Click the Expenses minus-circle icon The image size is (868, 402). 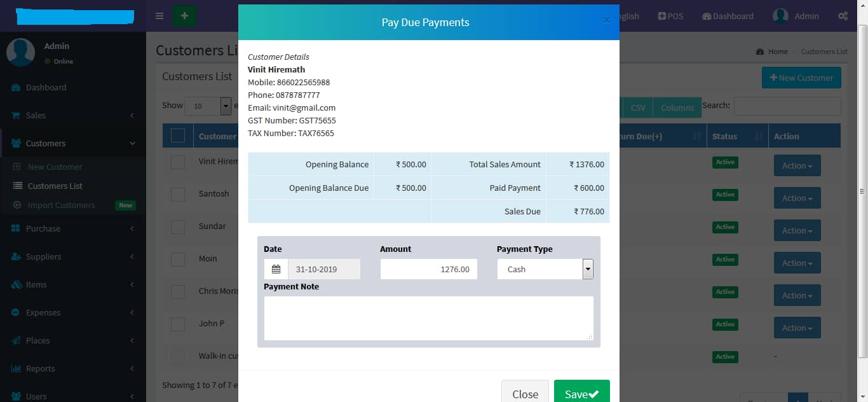pyautogui.click(x=16, y=312)
